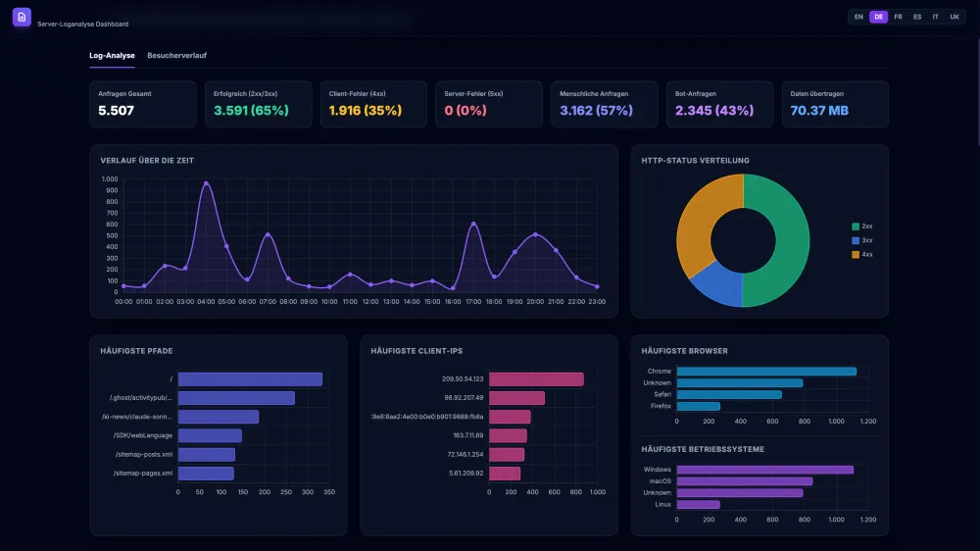The width and height of the screenshot is (980, 551).
Task: Select the DE language button
Action: coord(878,17)
